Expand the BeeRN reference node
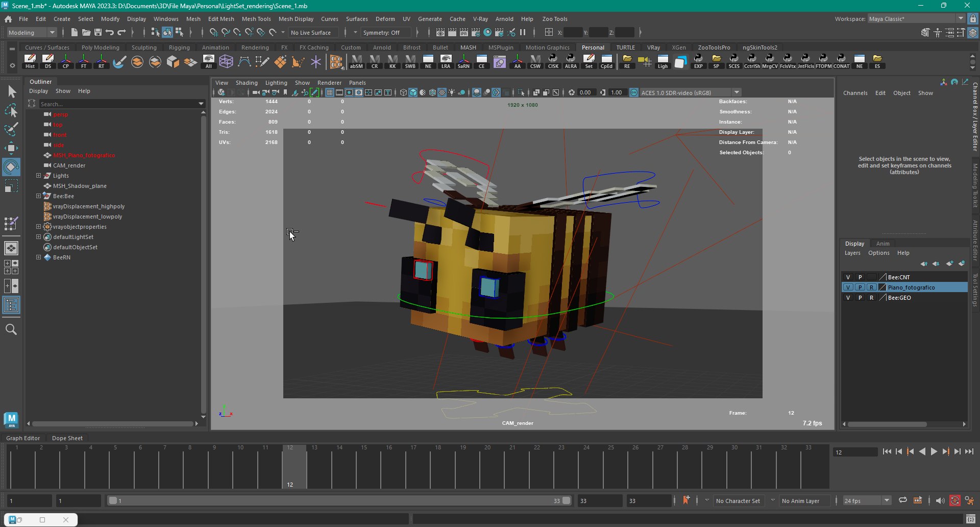This screenshot has width=980, height=527. (x=38, y=257)
